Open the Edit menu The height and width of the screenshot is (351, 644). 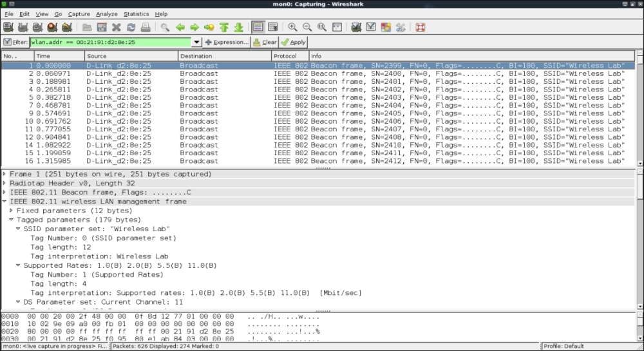pyautogui.click(x=24, y=14)
